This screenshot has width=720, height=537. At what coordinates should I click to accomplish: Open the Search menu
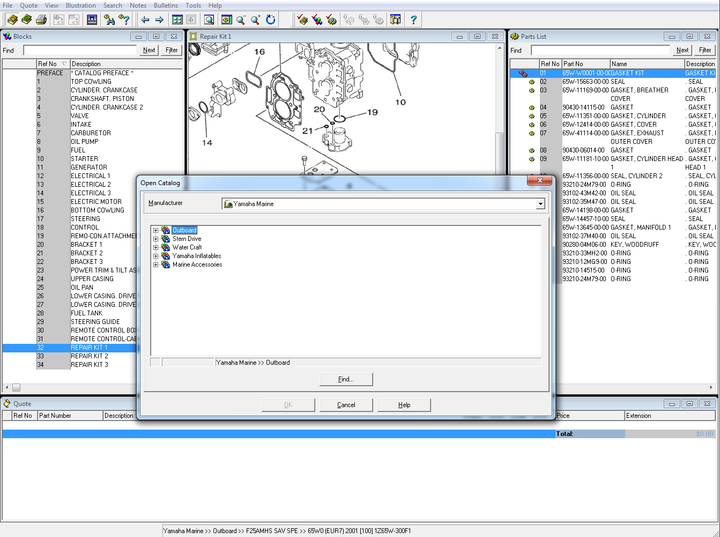point(112,6)
